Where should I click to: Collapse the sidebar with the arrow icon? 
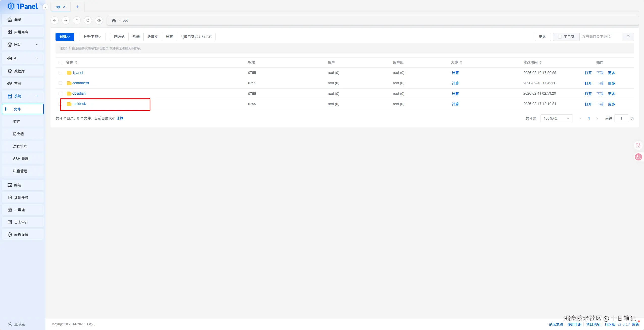[x=45, y=7]
